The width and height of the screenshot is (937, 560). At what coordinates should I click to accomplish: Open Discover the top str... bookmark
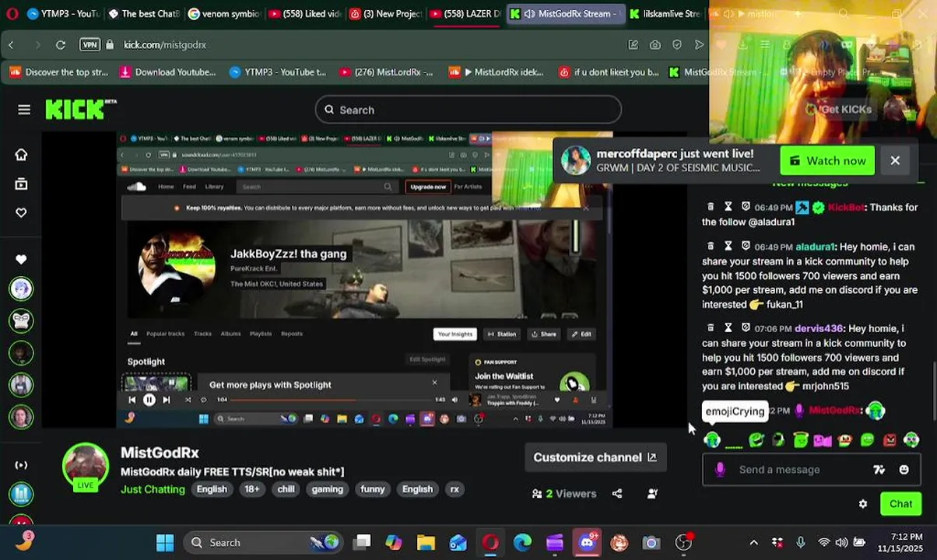[x=59, y=72]
